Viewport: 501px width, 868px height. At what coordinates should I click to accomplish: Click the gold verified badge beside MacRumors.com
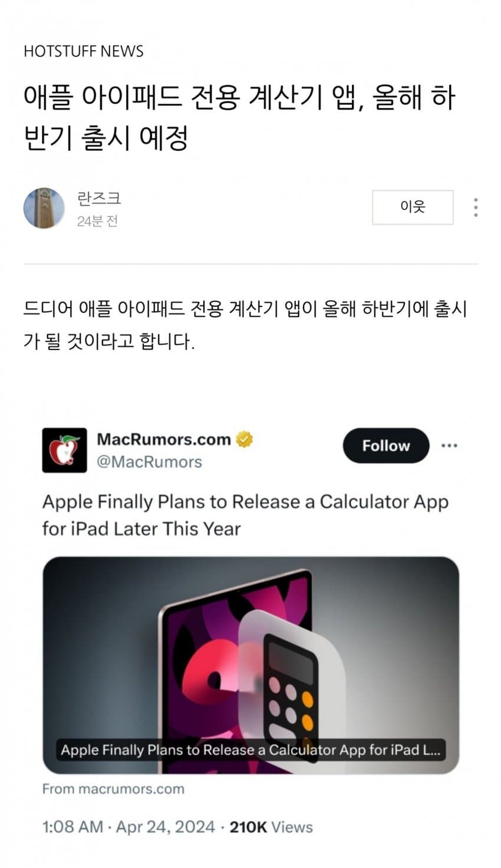pyautogui.click(x=245, y=440)
